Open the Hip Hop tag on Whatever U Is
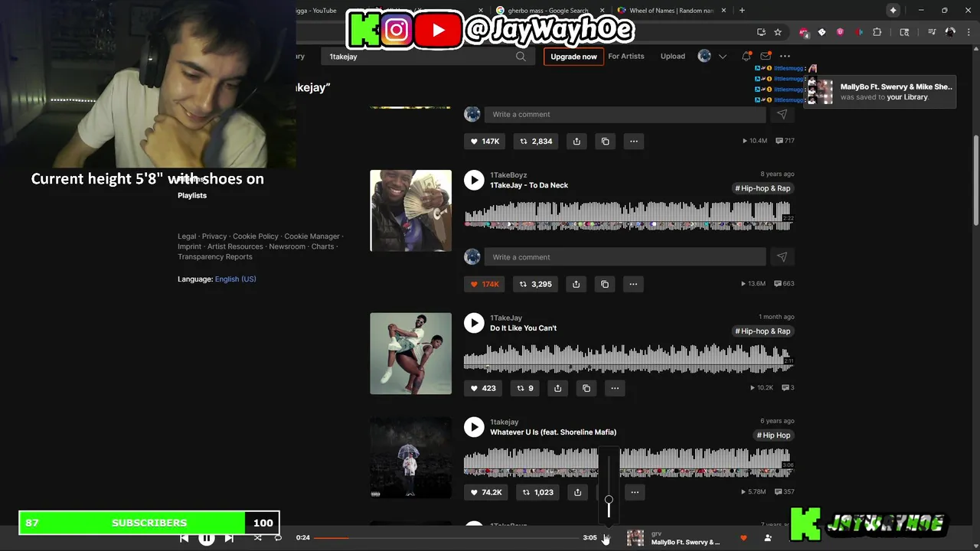The image size is (980, 551). pos(774,435)
